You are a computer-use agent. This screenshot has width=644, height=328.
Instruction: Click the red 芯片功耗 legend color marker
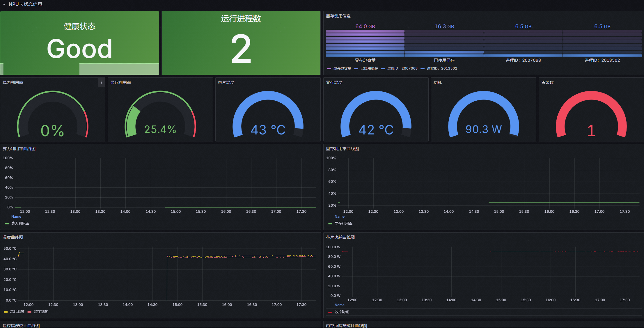click(330, 312)
